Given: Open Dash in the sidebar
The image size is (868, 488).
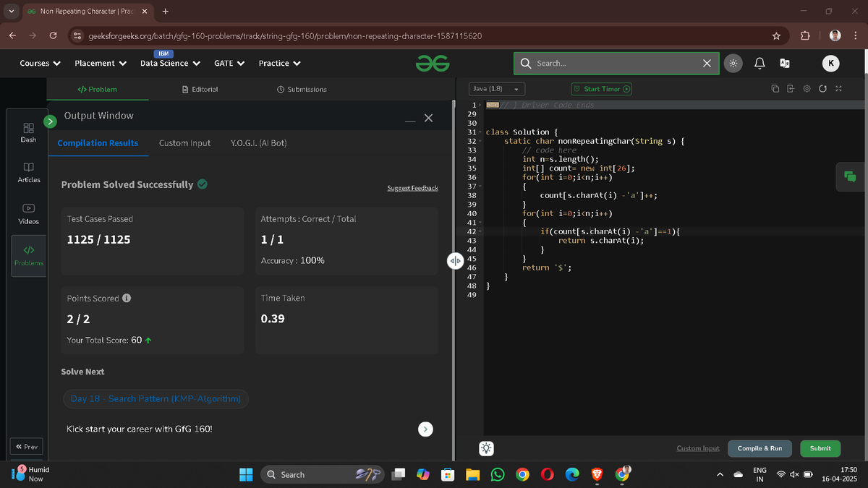Looking at the screenshot, I should 28,132.
